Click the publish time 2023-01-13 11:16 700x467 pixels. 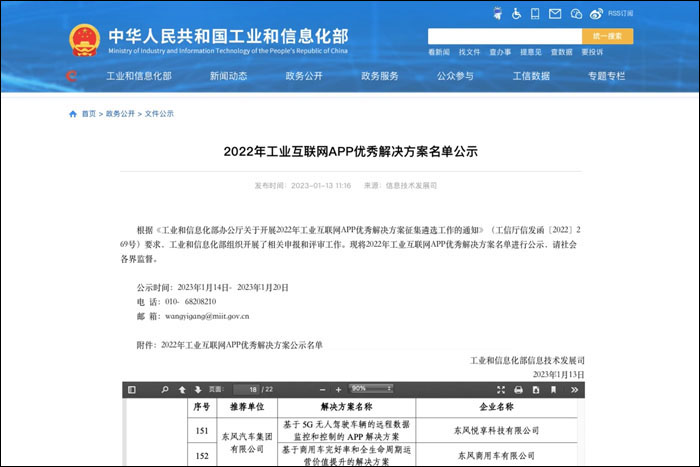click(321, 186)
